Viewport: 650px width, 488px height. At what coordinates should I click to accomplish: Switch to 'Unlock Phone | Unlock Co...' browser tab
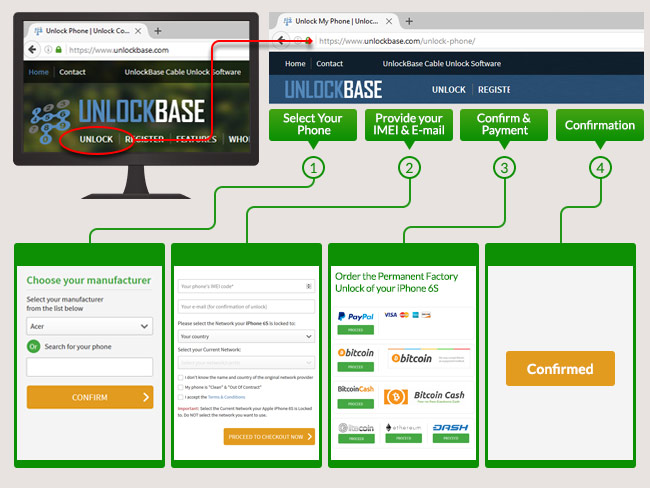point(87,31)
